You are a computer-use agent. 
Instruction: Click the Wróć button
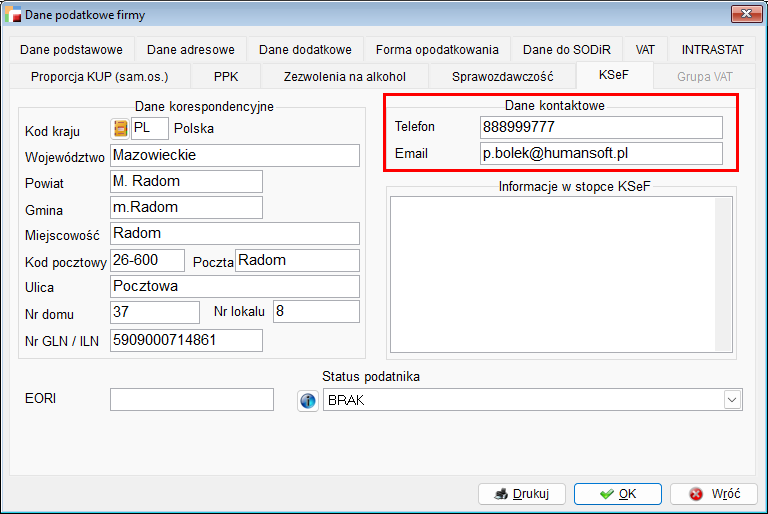[714, 493]
